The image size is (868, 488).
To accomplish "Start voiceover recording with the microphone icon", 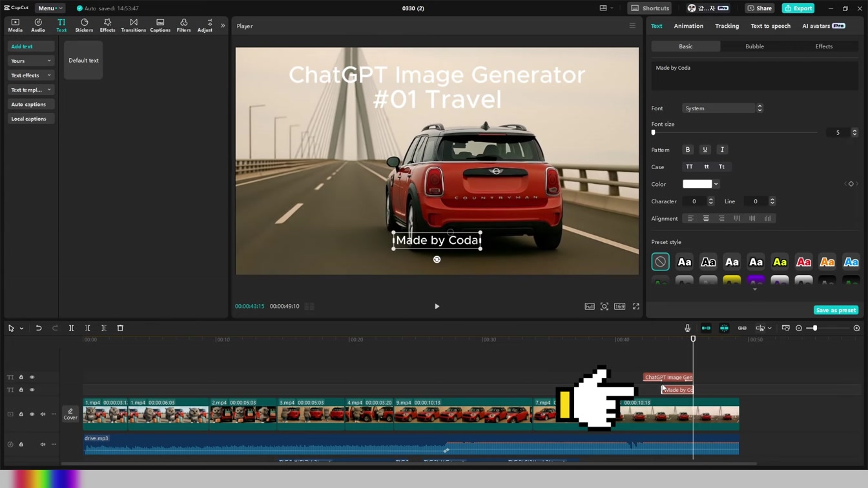I will (x=687, y=328).
